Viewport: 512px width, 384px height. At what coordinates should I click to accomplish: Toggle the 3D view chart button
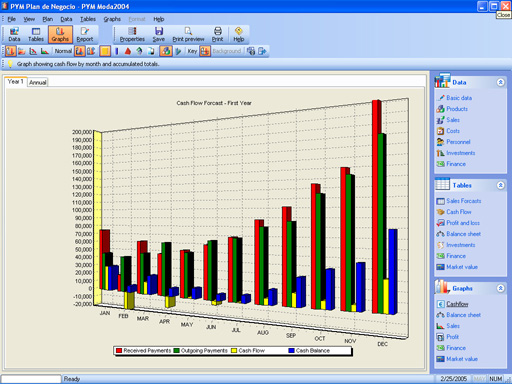tap(166, 51)
